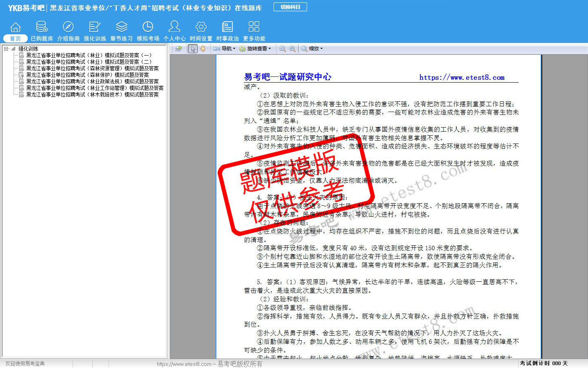588x368 pixels.
Task: Click the zoom in magnifier
Action: (292, 49)
